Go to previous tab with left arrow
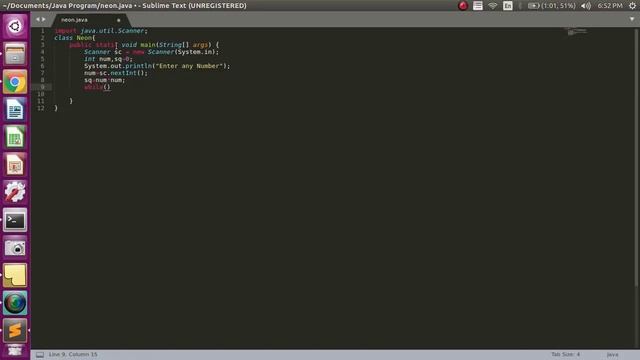 coord(38,19)
